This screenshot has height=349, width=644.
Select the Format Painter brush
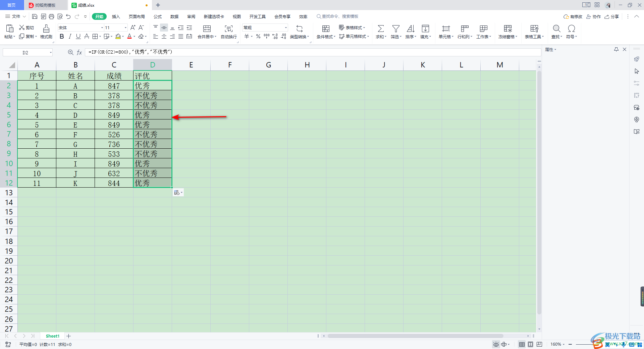(x=46, y=29)
